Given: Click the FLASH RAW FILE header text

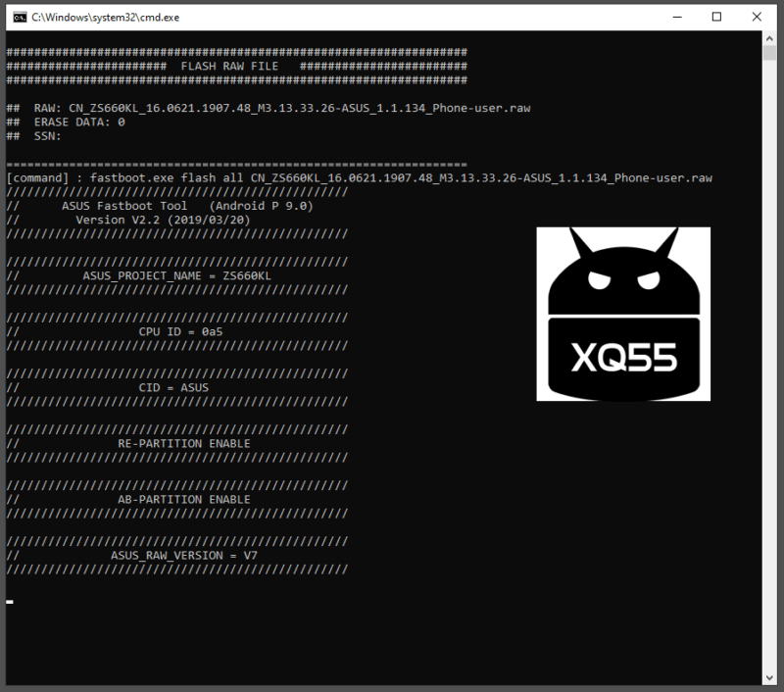Looking at the screenshot, I should point(229,66).
